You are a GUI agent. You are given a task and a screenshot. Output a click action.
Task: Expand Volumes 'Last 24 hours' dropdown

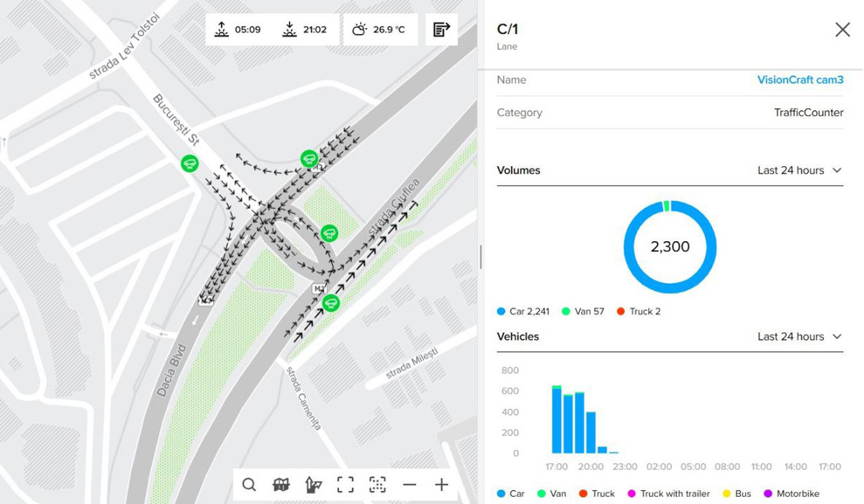(x=798, y=171)
